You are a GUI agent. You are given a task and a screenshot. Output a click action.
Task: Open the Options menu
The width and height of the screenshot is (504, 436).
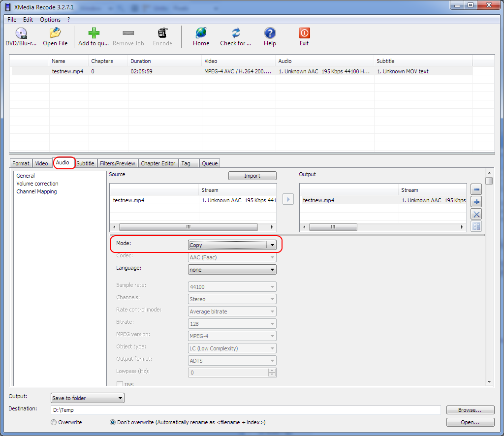(50, 20)
